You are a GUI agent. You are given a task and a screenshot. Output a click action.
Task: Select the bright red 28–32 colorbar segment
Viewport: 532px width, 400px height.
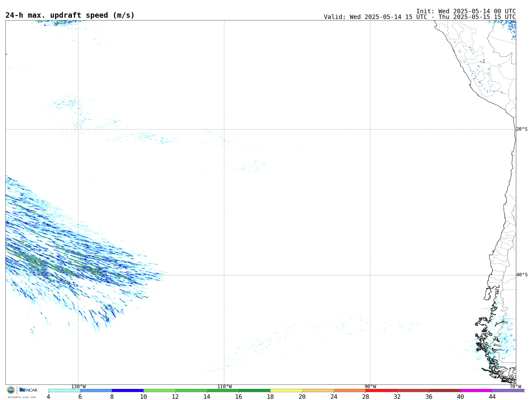(381, 391)
